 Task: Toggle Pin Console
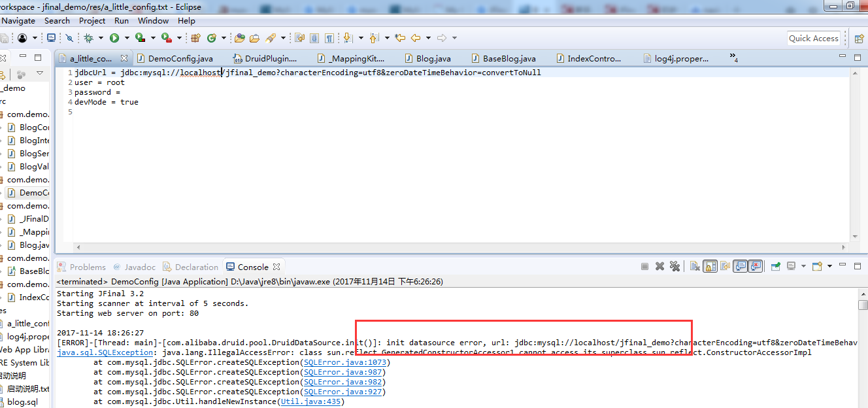click(776, 266)
